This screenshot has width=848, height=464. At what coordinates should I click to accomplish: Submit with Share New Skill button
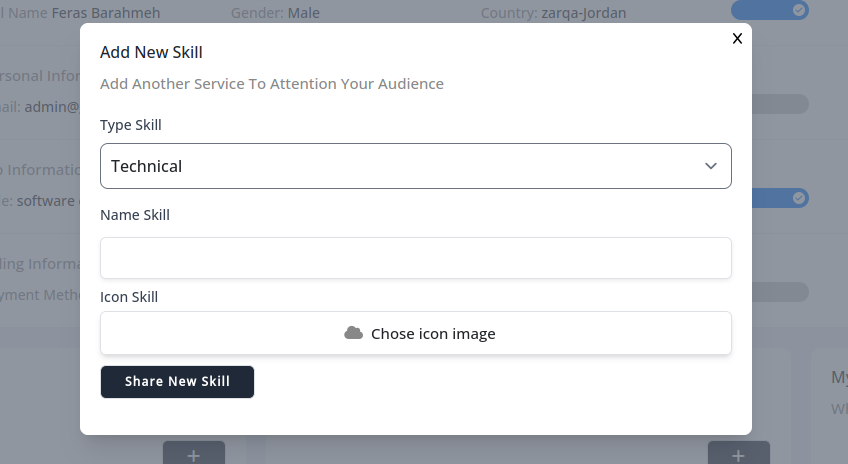[x=177, y=382]
